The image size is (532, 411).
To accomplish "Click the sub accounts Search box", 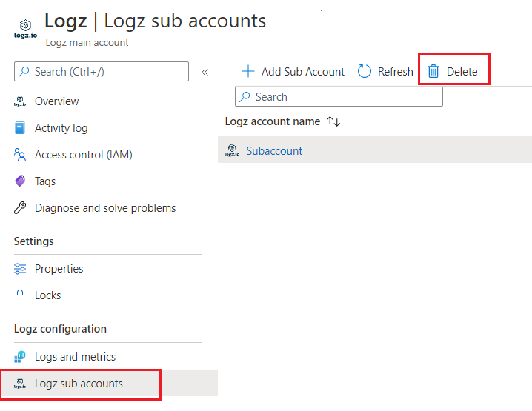I will [x=339, y=97].
